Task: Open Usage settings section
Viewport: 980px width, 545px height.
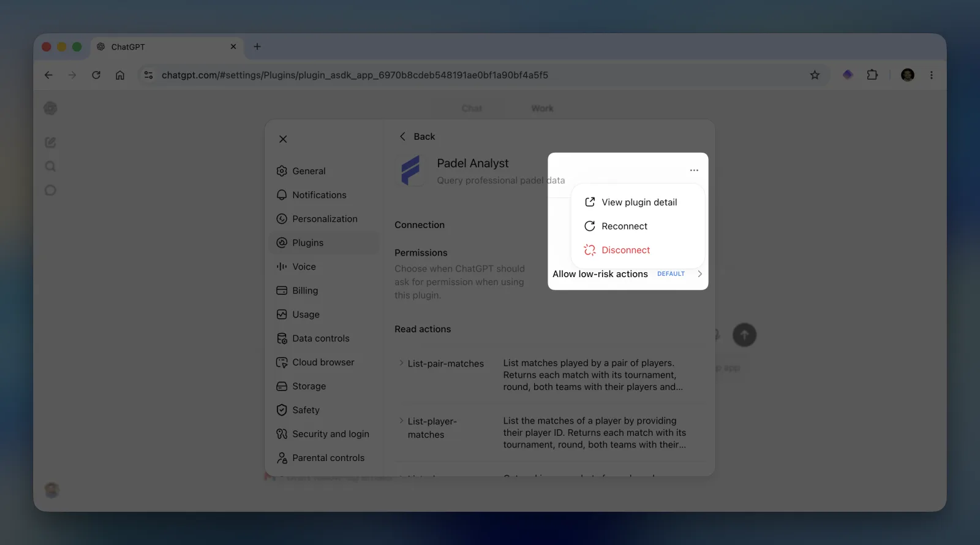Action: [324, 314]
